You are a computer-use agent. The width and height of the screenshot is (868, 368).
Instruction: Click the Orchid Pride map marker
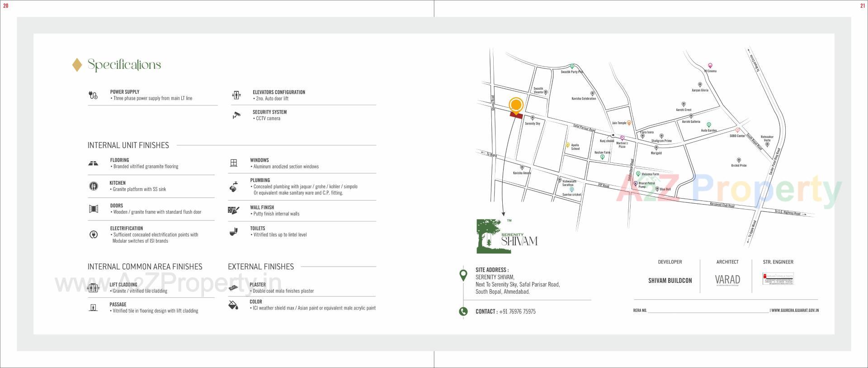click(x=739, y=160)
